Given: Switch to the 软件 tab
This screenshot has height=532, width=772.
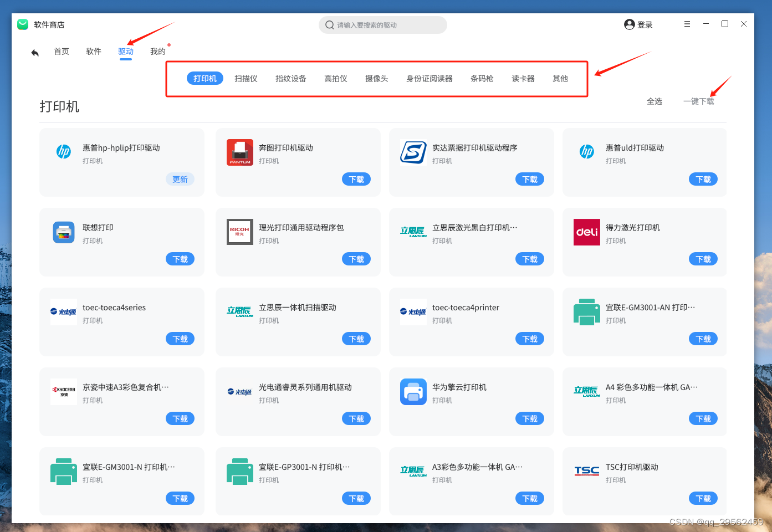Looking at the screenshot, I should point(94,52).
